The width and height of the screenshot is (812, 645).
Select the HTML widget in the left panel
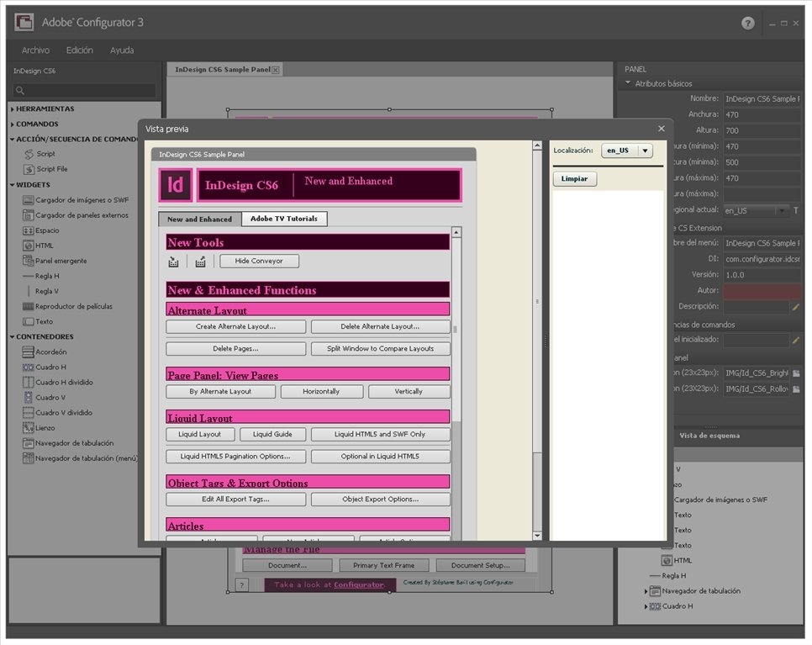click(39, 246)
